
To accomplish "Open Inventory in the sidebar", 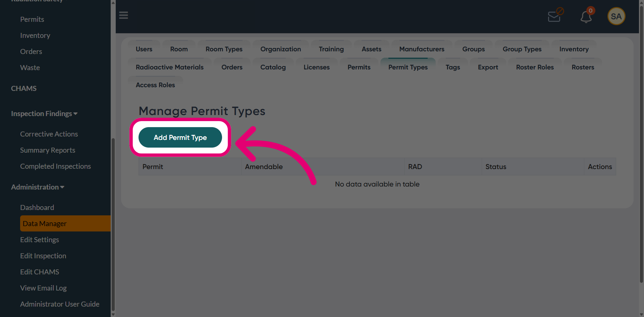I will click(x=35, y=36).
